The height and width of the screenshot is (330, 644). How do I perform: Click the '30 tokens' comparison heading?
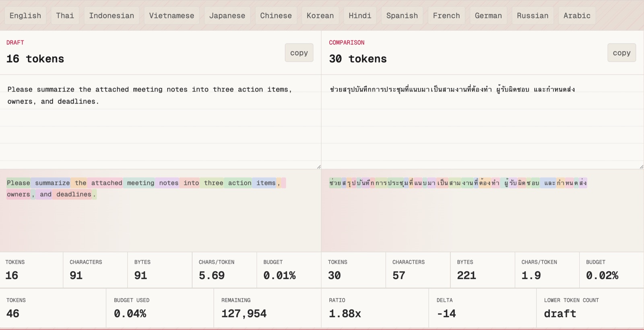358,59
